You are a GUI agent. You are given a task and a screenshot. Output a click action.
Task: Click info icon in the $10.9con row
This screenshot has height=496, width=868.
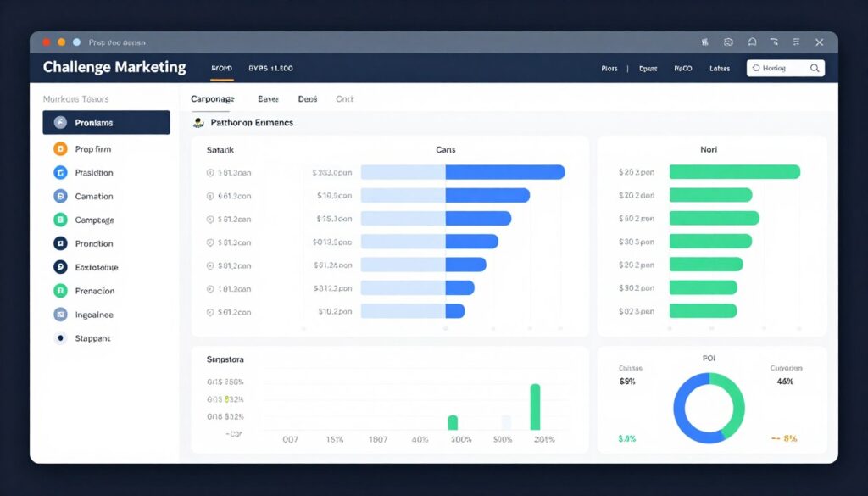[210, 196]
